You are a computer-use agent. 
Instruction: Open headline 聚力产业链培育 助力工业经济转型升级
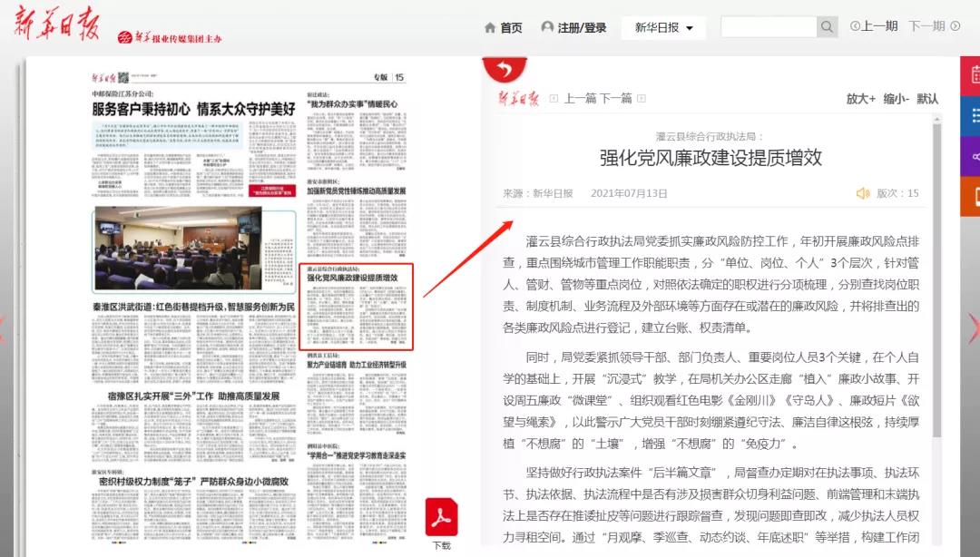coord(357,365)
